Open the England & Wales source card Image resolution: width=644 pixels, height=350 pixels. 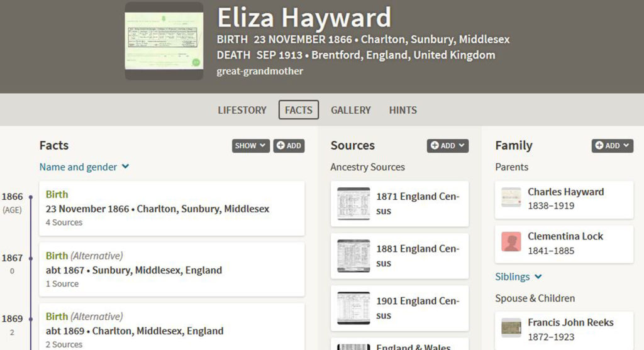pos(399,344)
